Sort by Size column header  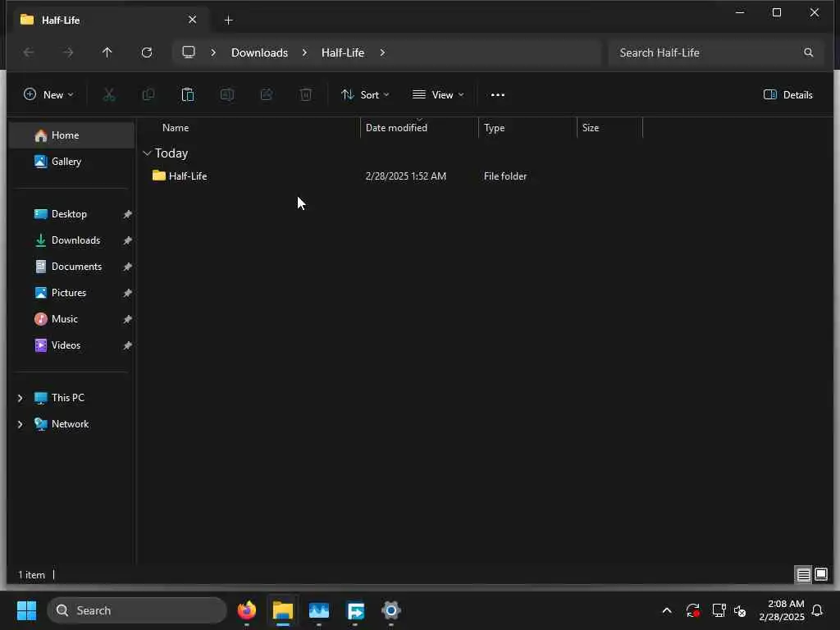tap(591, 128)
